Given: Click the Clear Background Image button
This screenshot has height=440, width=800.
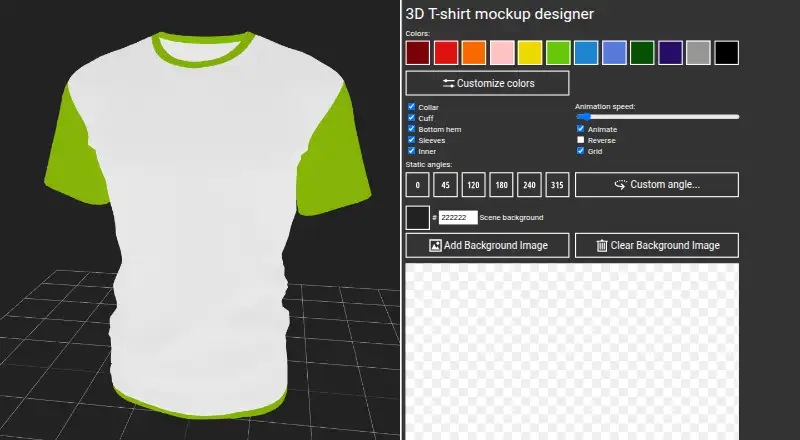Looking at the screenshot, I should [657, 246].
